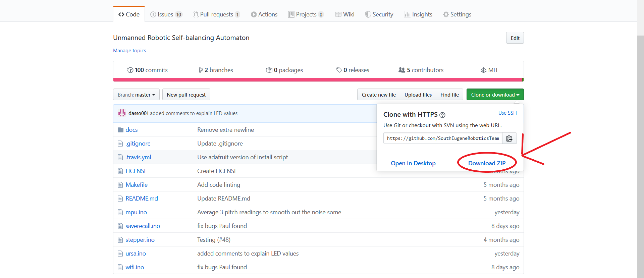Open the Makefile

137,185
